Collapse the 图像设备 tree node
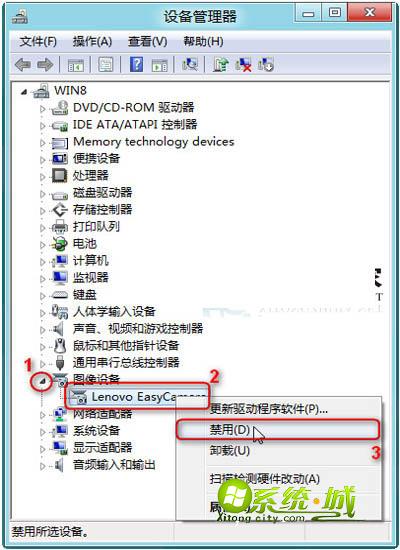 (x=44, y=382)
